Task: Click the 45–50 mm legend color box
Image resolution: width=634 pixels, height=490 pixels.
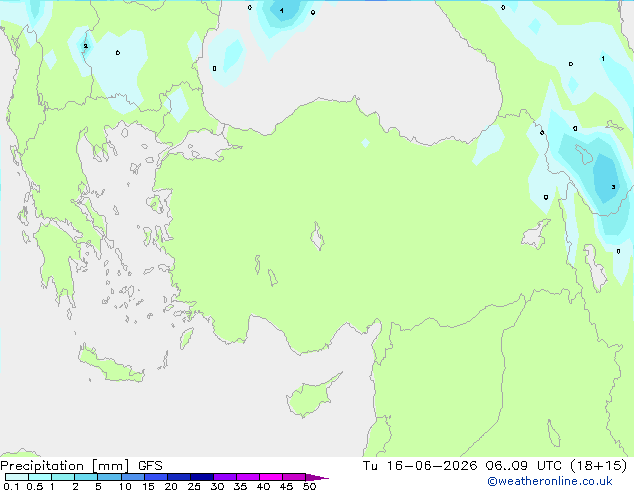Action: (x=294, y=477)
